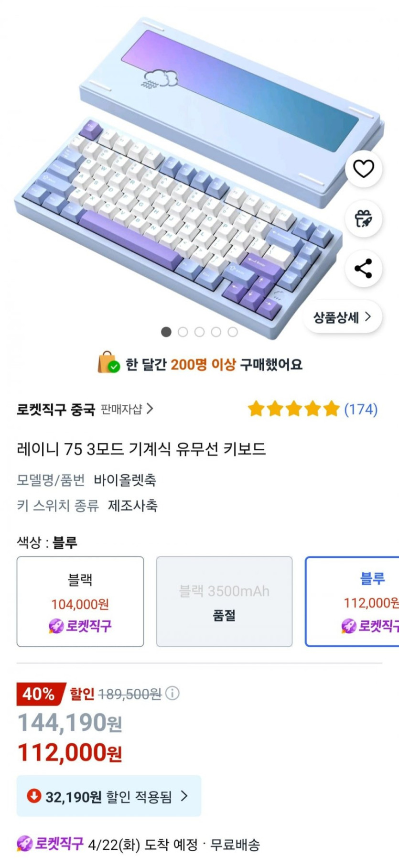Tap the heart wishlist icon
The width and height of the screenshot is (399, 868).
(363, 169)
